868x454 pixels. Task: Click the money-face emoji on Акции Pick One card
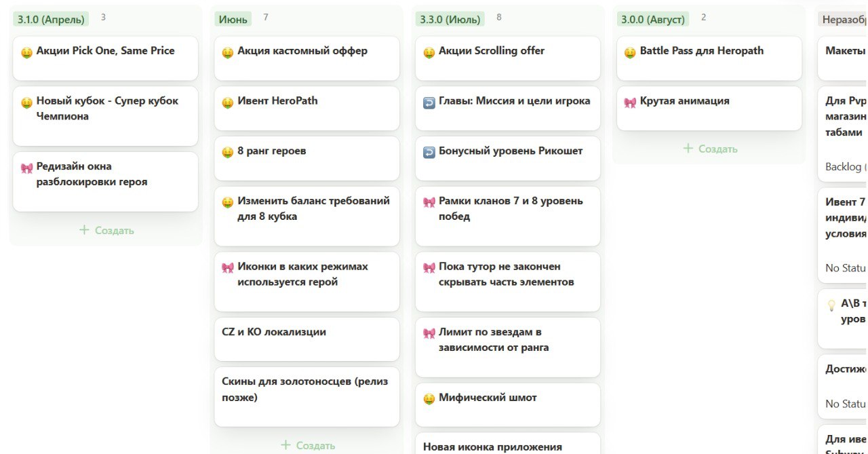[x=26, y=52]
